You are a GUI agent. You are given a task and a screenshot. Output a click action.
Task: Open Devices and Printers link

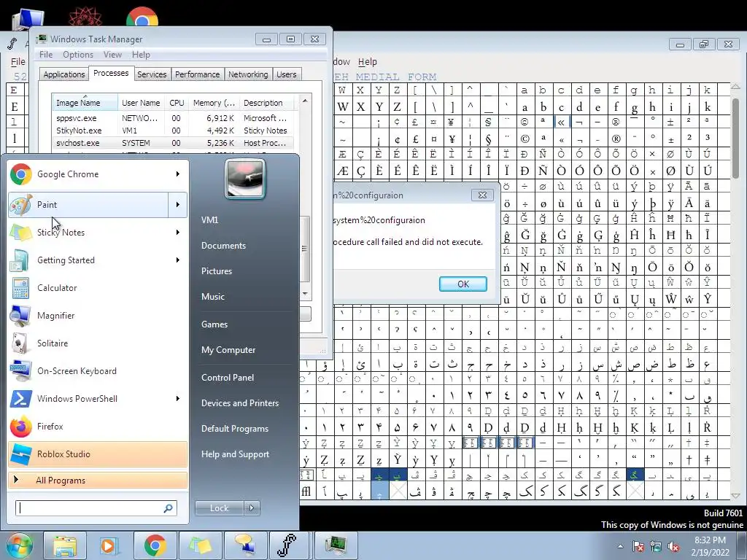[x=240, y=402]
